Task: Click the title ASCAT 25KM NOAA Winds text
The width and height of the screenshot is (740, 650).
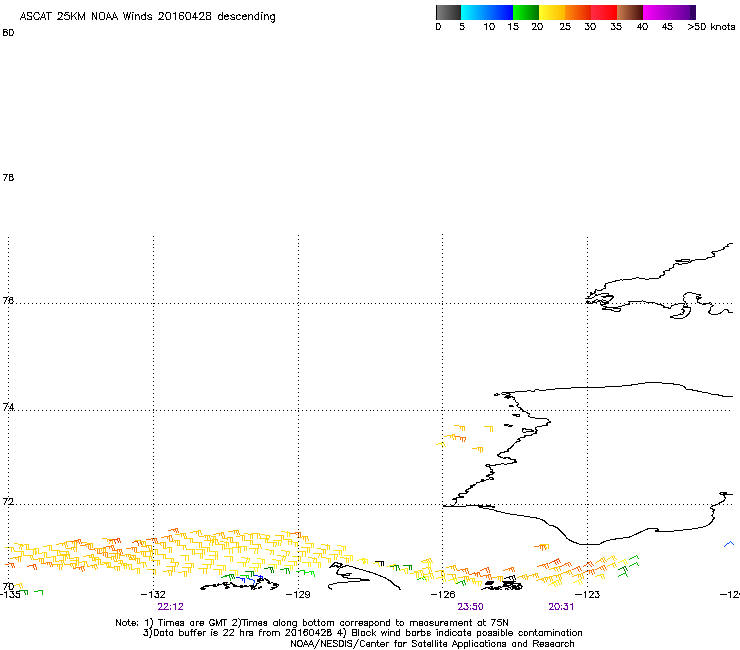Action: [147, 16]
